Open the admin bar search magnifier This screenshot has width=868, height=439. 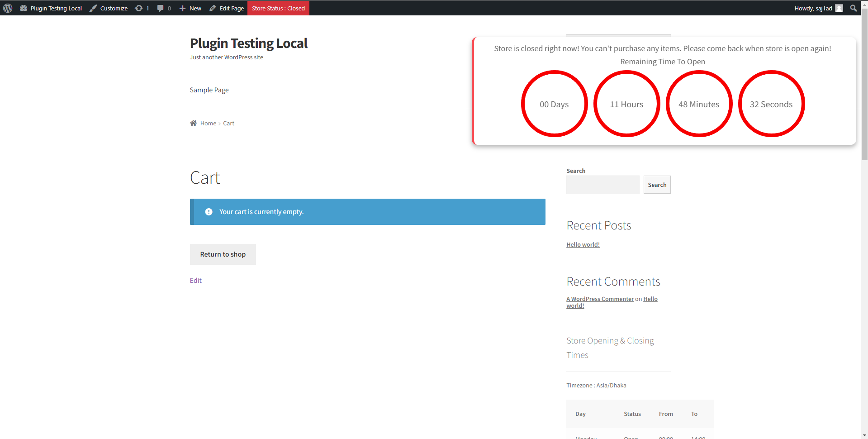point(854,8)
